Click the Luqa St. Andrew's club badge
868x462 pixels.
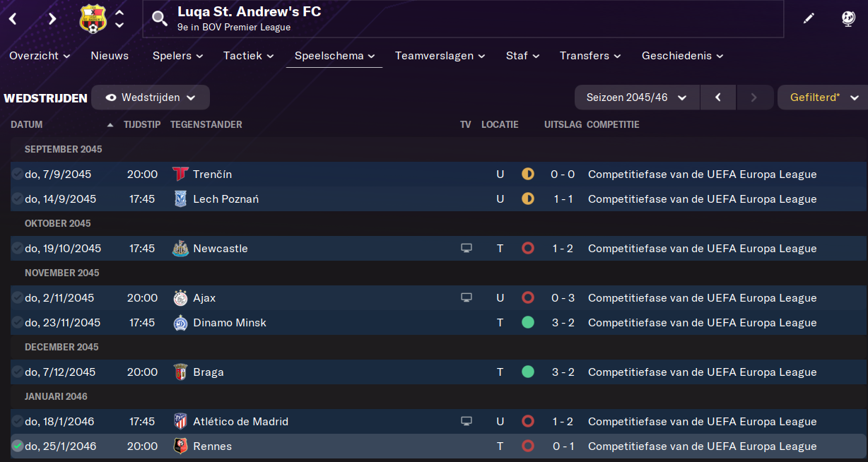click(x=93, y=19)
